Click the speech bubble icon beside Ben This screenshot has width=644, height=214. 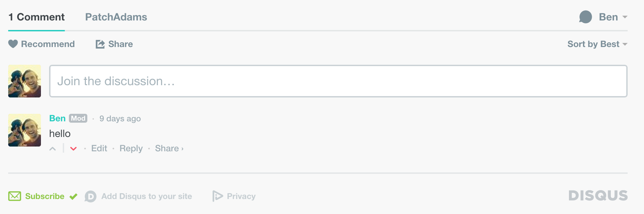[x=585, y=17]
